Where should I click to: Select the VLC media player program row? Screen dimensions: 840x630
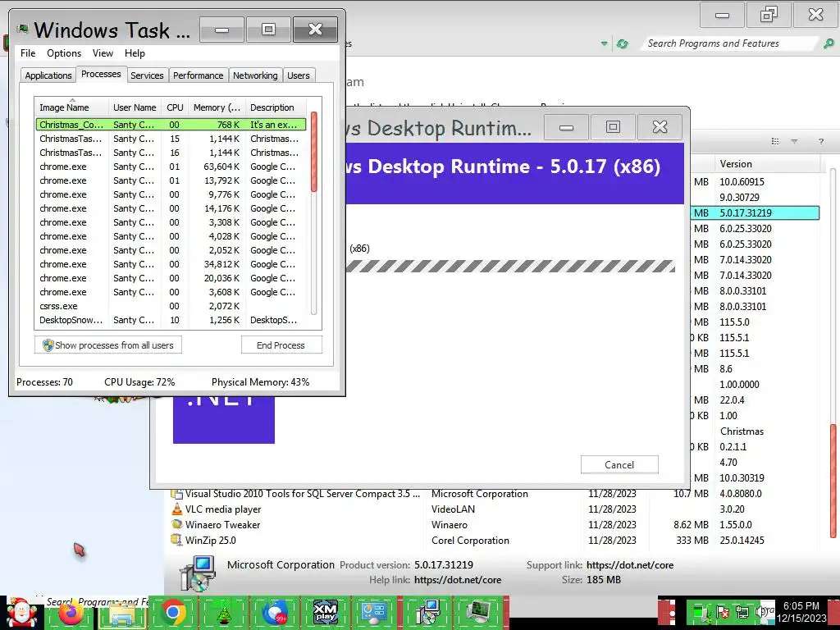495,509
